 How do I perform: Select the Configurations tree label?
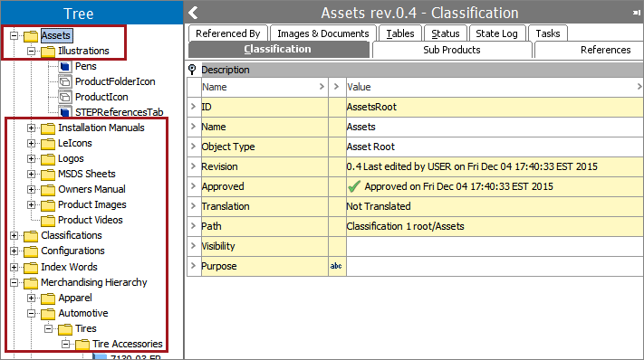click(72, 251)
